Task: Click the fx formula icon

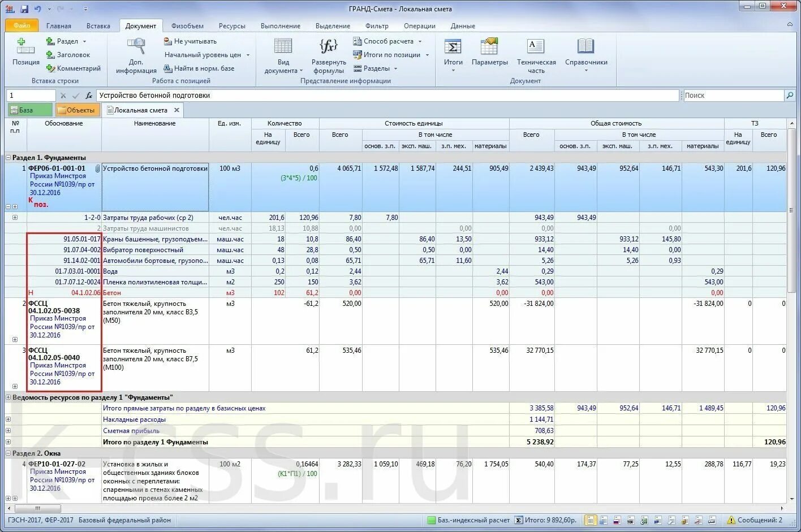Action: (x=89, y=96)
